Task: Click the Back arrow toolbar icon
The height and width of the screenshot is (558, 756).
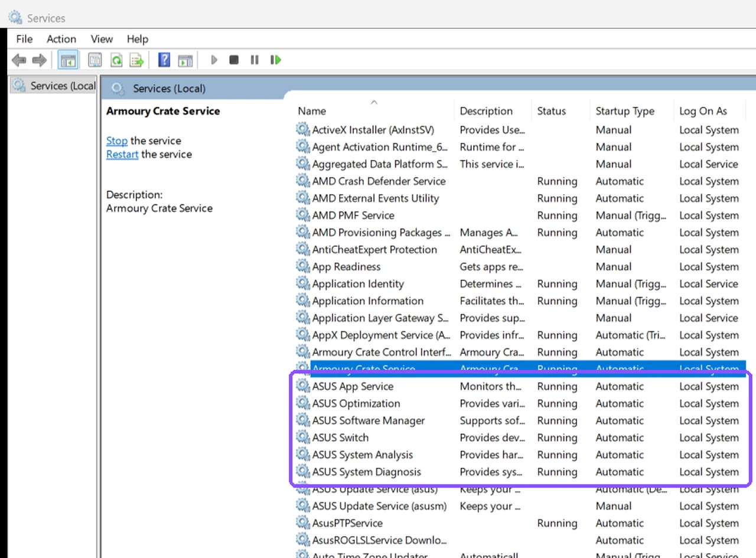Action: (19, 60)
